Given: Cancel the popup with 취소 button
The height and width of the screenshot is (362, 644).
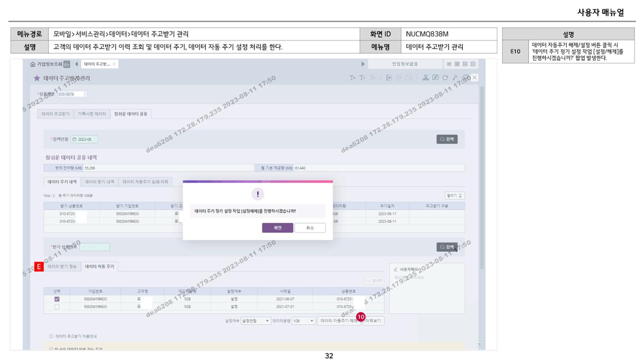Looking at the screenshot, I should 310,228.
